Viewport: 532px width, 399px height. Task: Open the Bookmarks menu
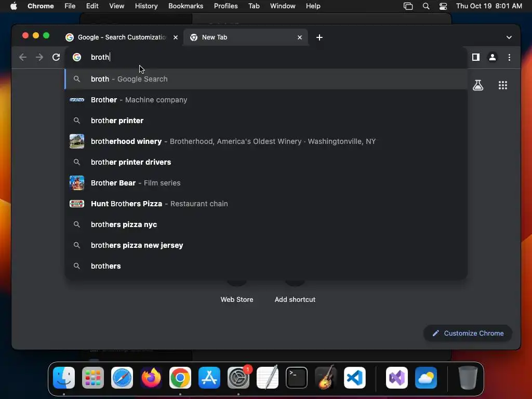click(x=185, y=6)
